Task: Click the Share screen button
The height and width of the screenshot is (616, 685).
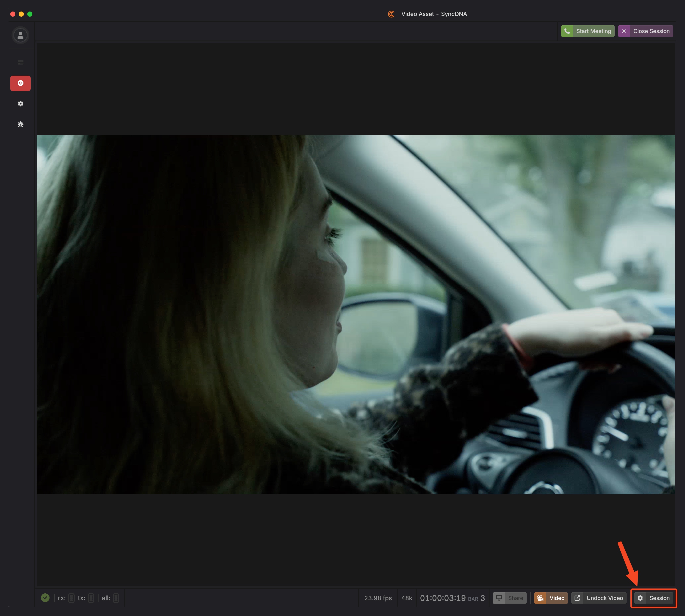Action: click(510, 598)
